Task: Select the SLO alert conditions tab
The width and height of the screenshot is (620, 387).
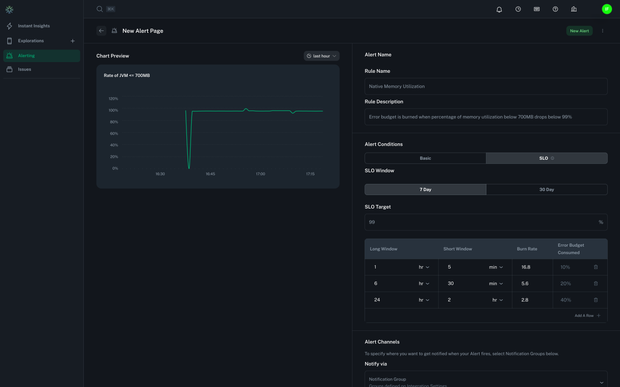Action: 546,158
